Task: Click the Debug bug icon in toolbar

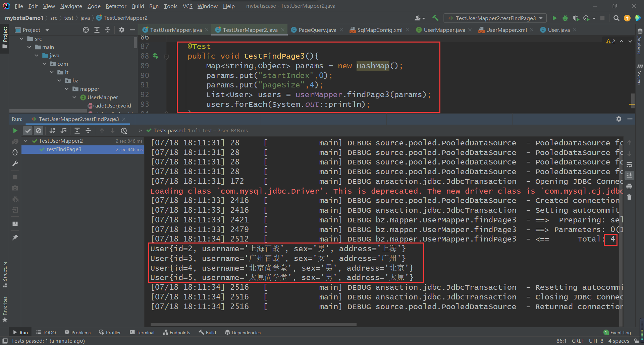Action: [565, 18]
